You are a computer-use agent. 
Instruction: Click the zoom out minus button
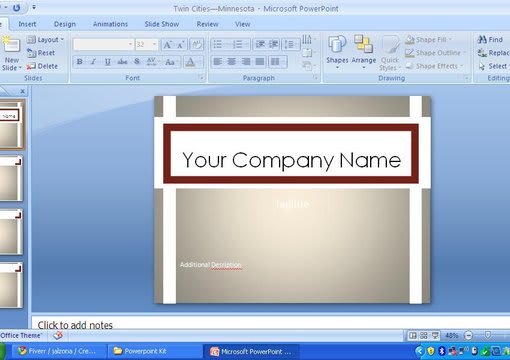(x=468, y=336)
